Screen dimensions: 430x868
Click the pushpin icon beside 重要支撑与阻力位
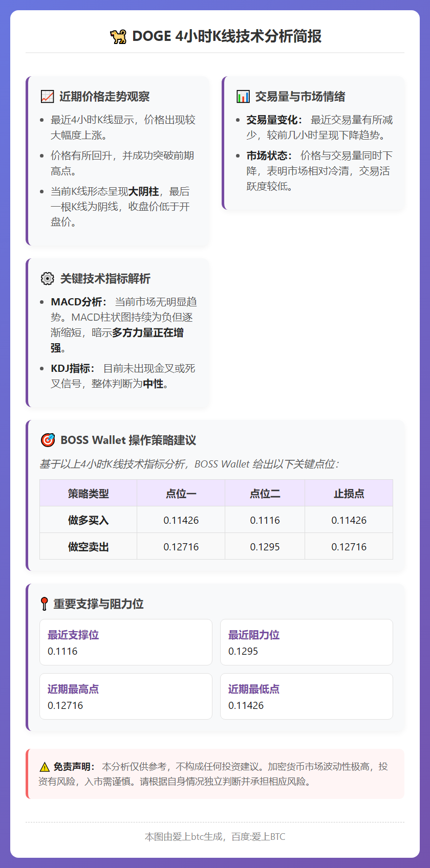pyautogui.click(x=45, y=604)
